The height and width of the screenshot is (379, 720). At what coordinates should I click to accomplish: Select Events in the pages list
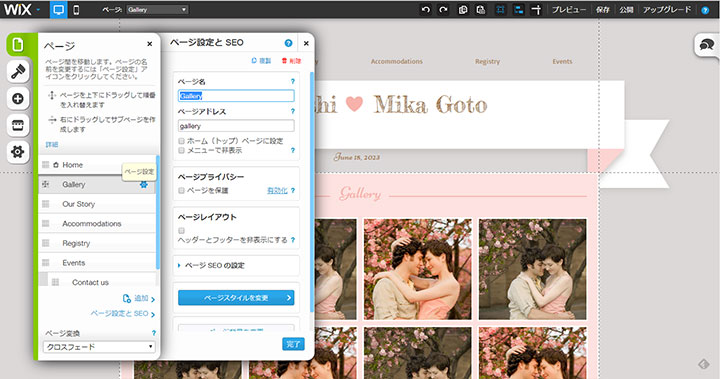[x=97, y=263]
